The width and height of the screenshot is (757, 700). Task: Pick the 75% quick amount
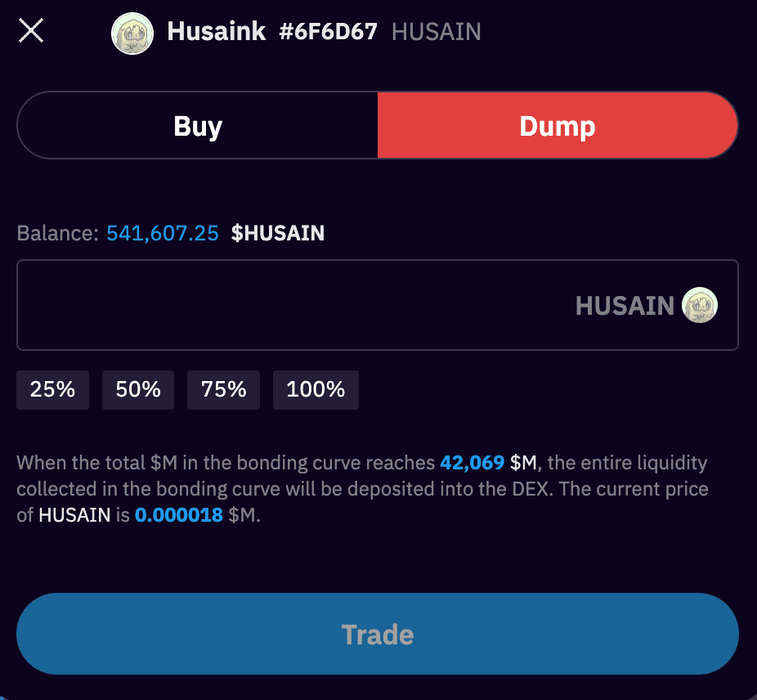click(x=223, y=389)
